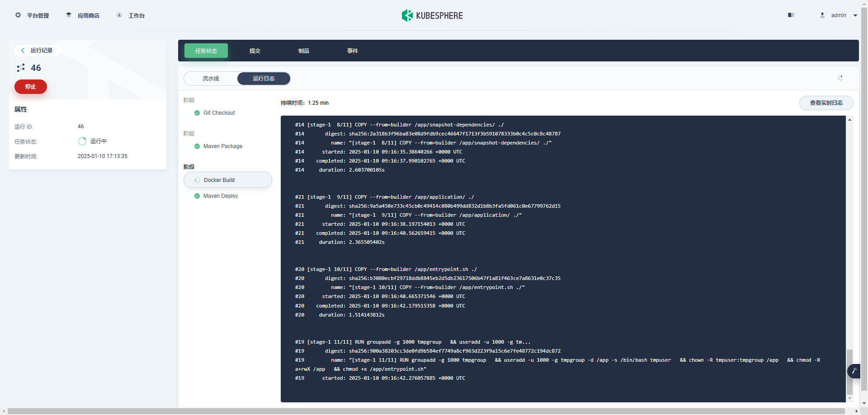868x415 pixels.
Task: Click the log panel scroll-down arrow
Action: click(850, 399)
